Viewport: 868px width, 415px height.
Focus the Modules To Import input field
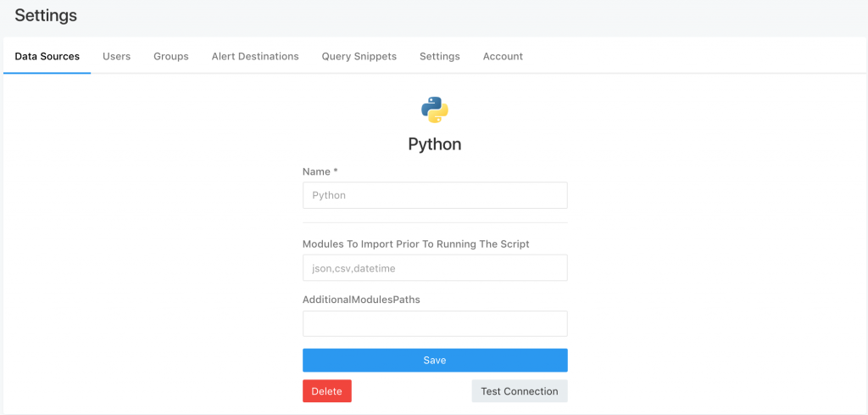point(435,268)
